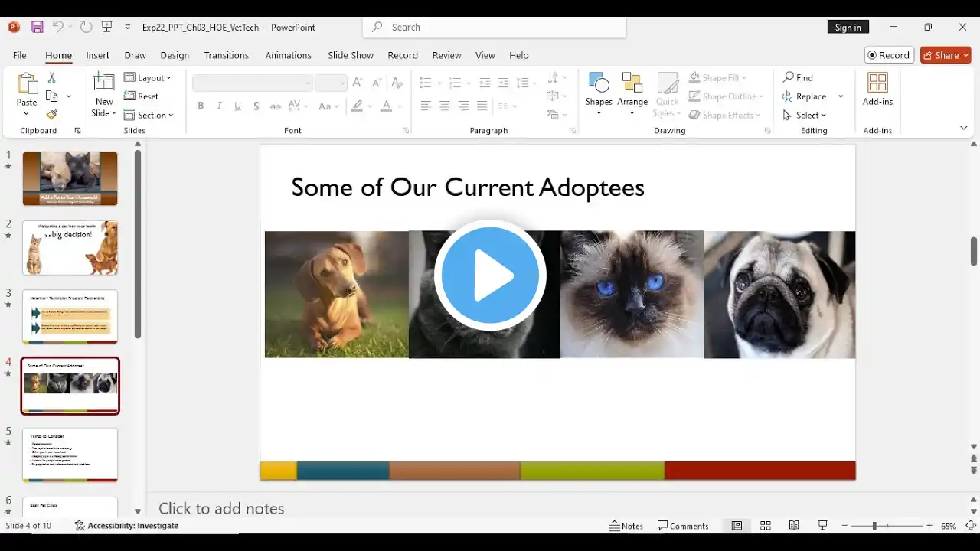Click the Find search icon
The height and width of the screenshot is (551, 980).
798,77
